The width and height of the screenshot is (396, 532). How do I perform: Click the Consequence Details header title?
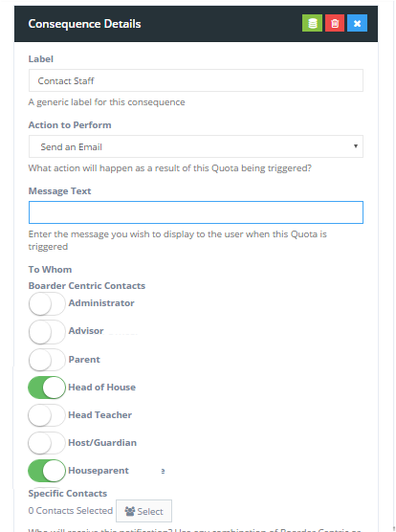[84, 24]
